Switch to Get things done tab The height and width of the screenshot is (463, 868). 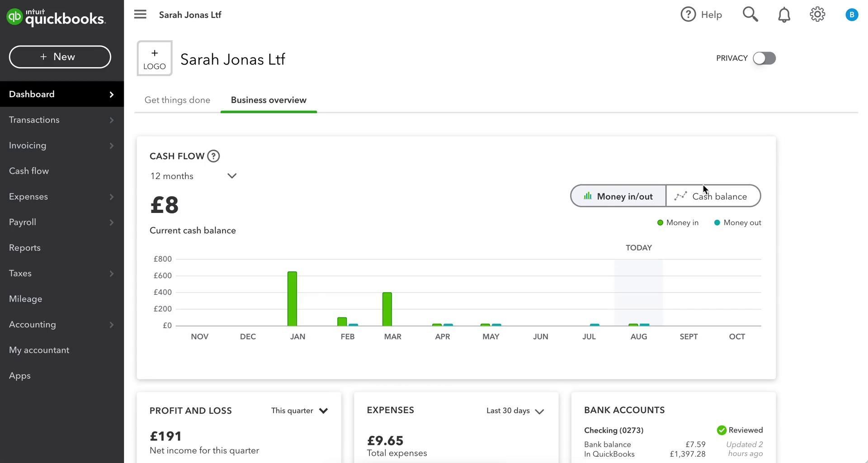(x=177, y=100)
